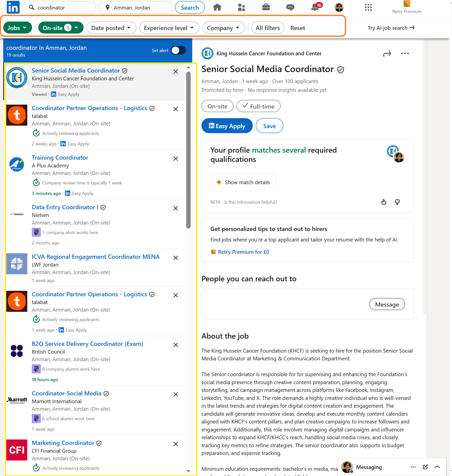Screen dimensions: 452x476
Task: Open Marketing Coordinator job at CFI
Action: pyautogui.click(x=63, y=443)
